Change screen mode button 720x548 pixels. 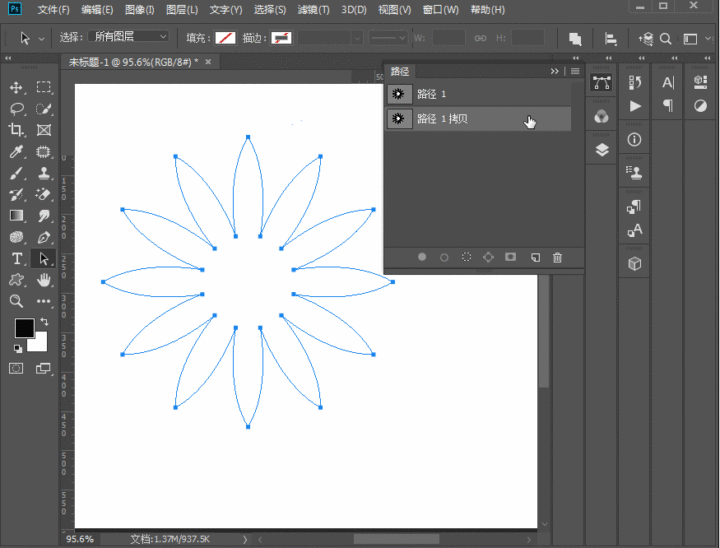tap(44, 368)
